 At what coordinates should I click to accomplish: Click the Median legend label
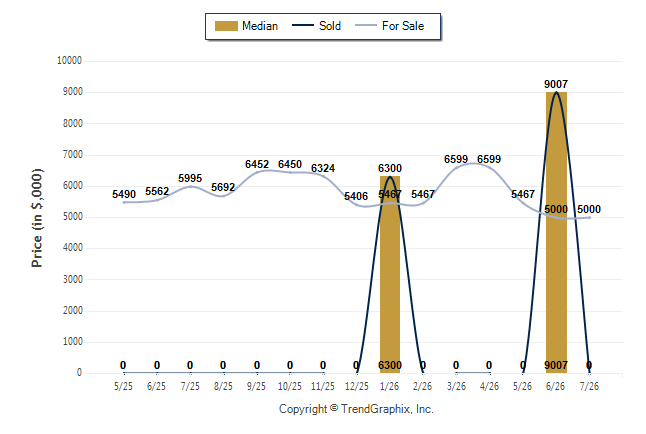point(260,26)
